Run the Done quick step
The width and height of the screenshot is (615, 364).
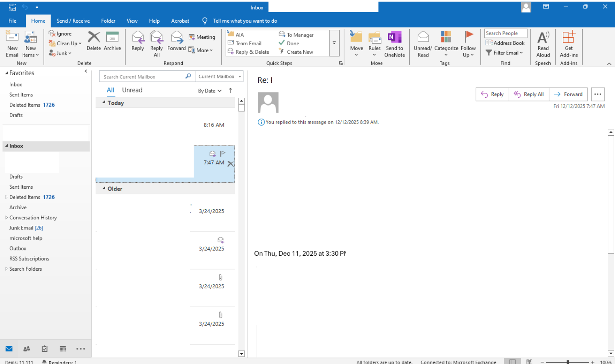point(289,43)
